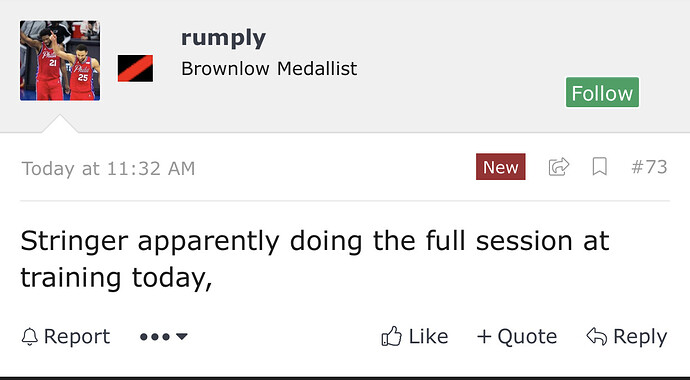Click the share post arrow icon

(x=559, y=167)
